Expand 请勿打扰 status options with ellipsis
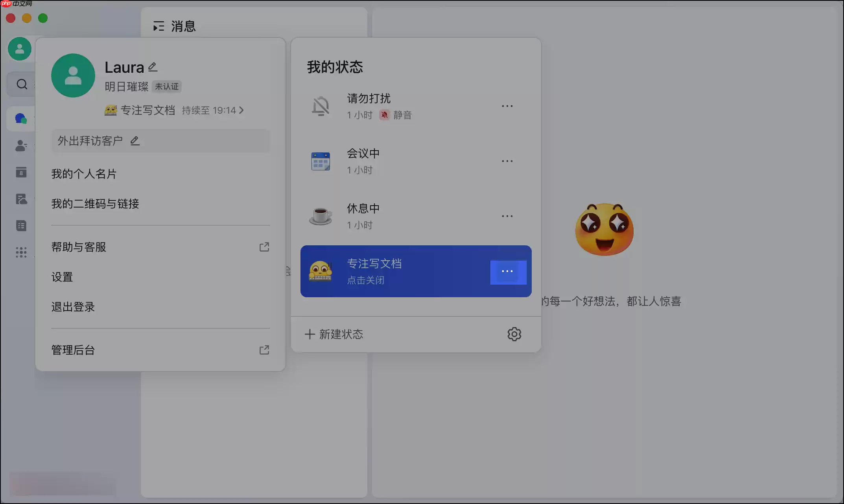This screenshot has width=844, height=504. click(507, 106)
